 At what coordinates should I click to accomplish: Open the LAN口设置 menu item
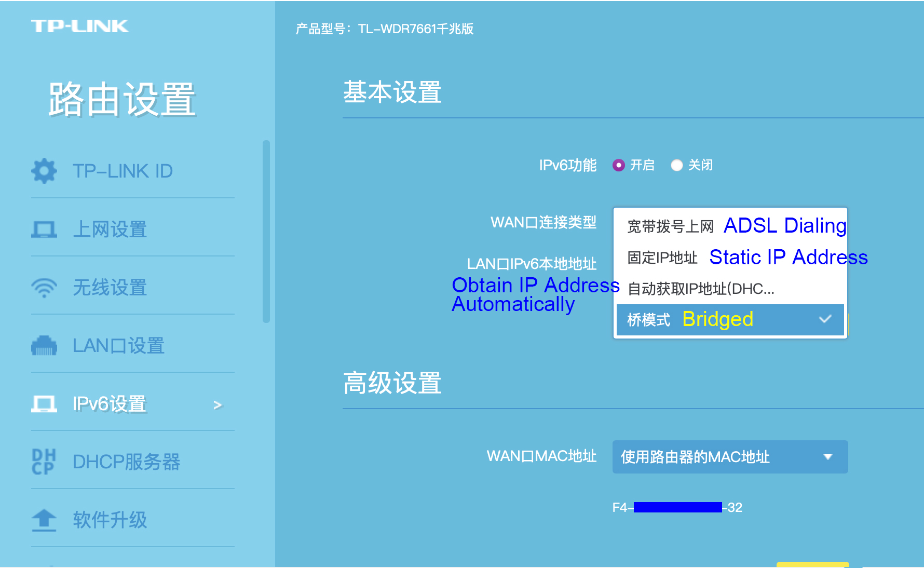133,345
